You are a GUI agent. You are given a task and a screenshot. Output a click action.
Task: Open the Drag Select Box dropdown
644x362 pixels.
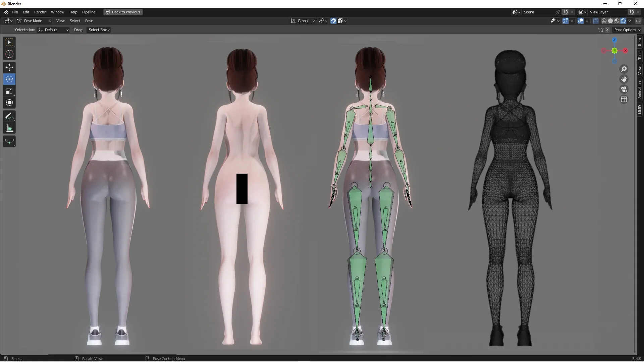(98, 29)
